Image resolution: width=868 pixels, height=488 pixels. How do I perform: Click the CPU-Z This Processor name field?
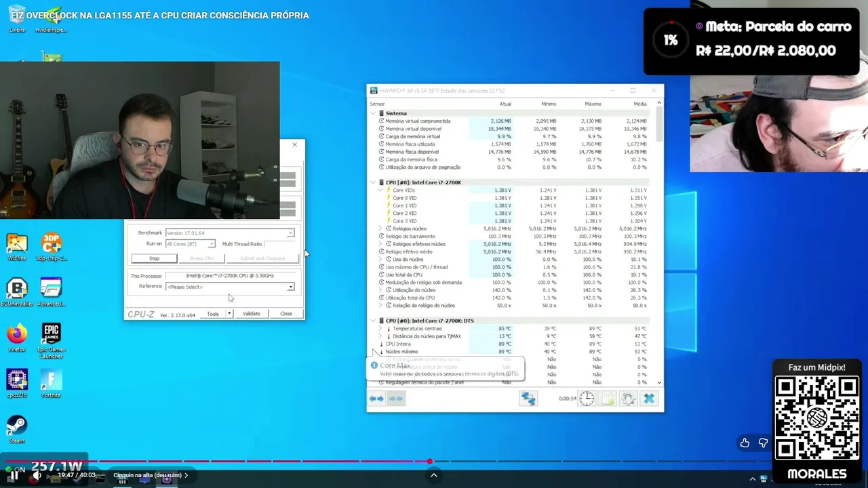tap(230, 276)
